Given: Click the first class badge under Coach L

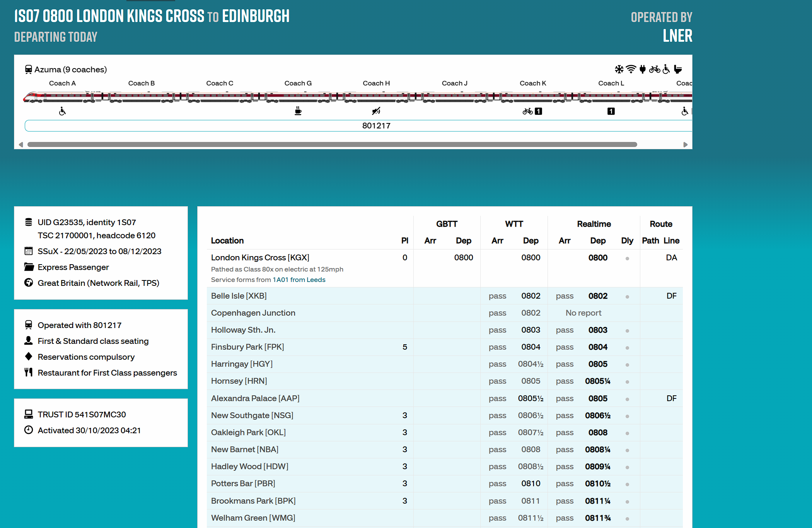Looking at the screenshot, I should 611,111.
